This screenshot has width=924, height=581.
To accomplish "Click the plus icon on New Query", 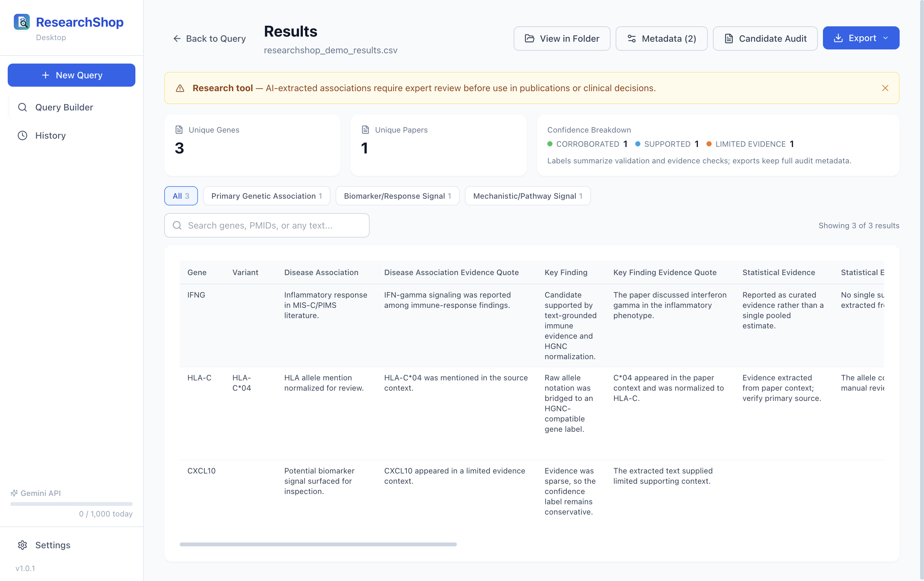I will point(45,75).
